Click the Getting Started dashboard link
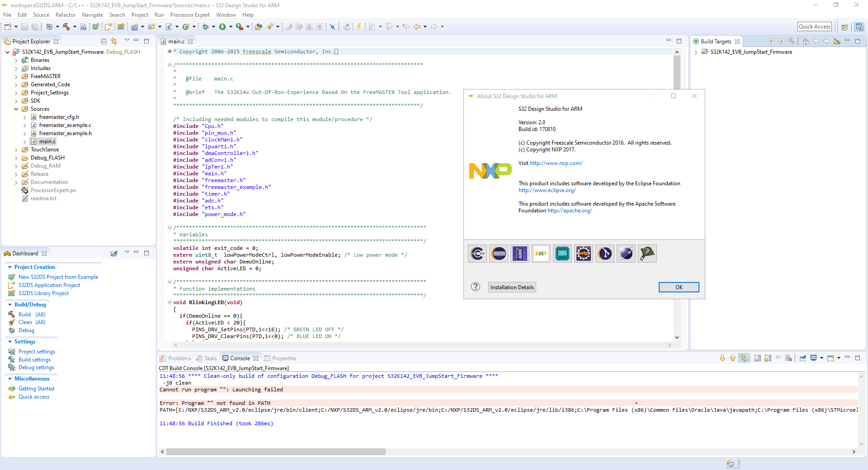 pos(36,389)
